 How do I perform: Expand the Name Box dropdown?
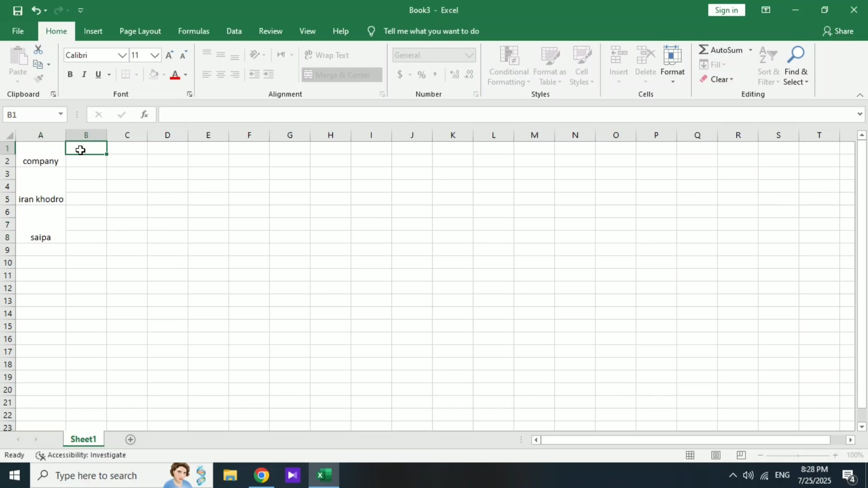[x=61, y=114]
